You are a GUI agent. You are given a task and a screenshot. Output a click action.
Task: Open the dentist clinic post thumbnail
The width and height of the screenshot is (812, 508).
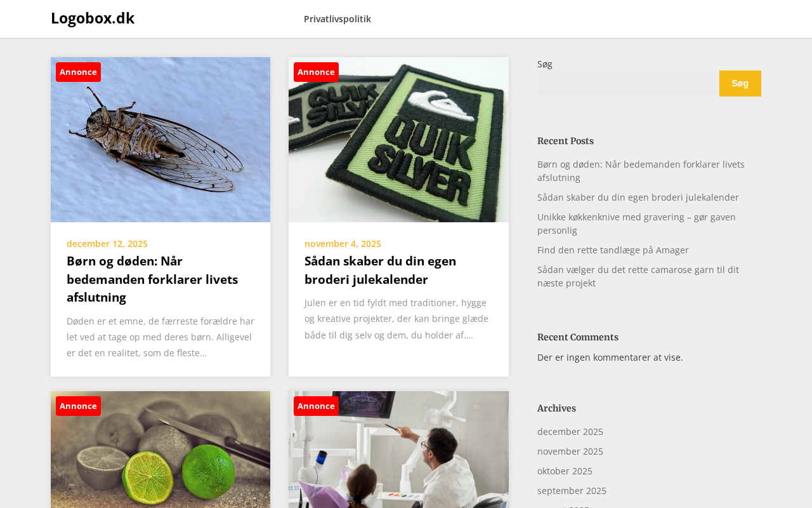pos(398,450)
